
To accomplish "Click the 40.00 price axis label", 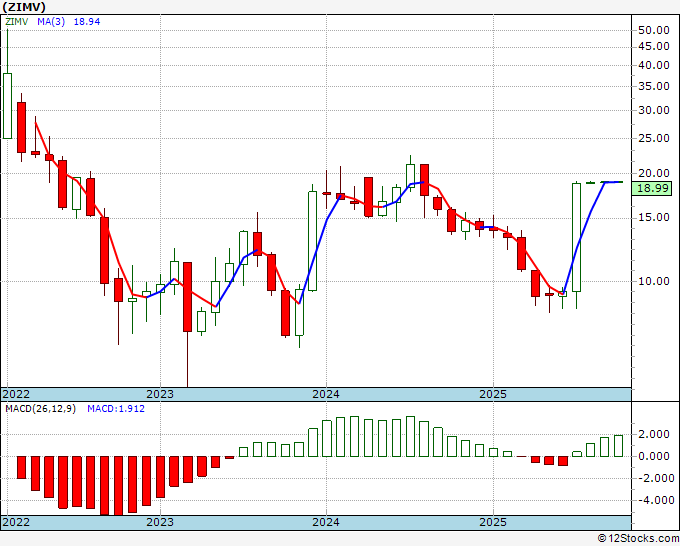I will 654,65.
